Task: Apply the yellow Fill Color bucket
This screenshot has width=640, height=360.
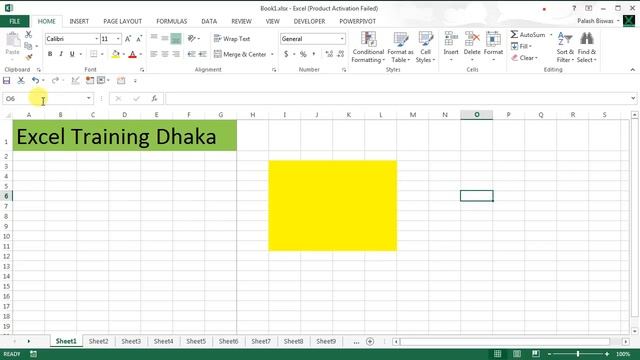Action: [116, 54]
